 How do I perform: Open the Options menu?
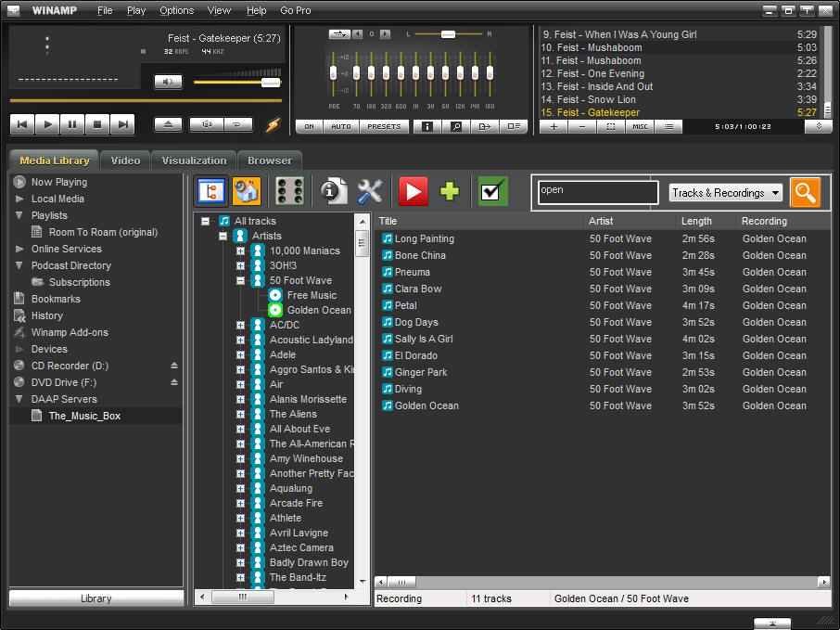(x=176, y=10)
